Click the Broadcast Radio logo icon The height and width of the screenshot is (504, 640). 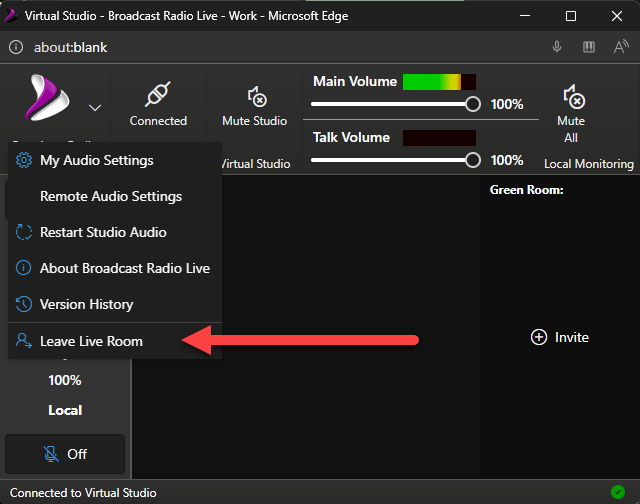click(48, 98)
